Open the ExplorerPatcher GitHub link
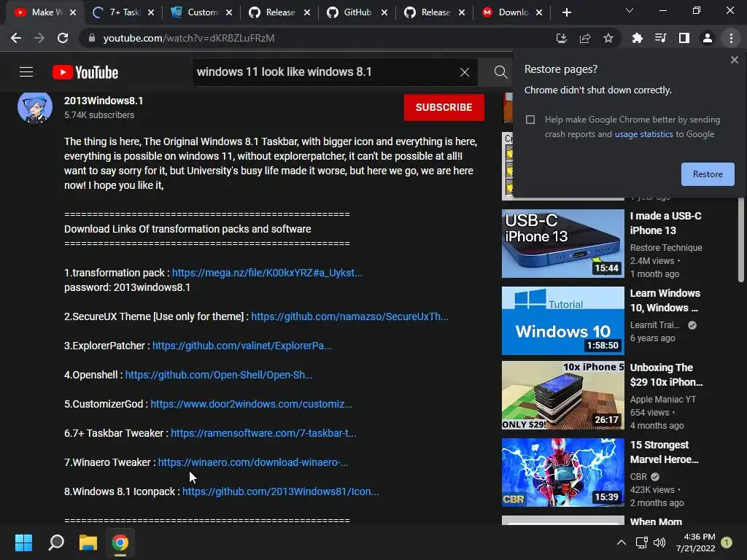The width and height of the screenshot is (747, 560). click(242, 346)
